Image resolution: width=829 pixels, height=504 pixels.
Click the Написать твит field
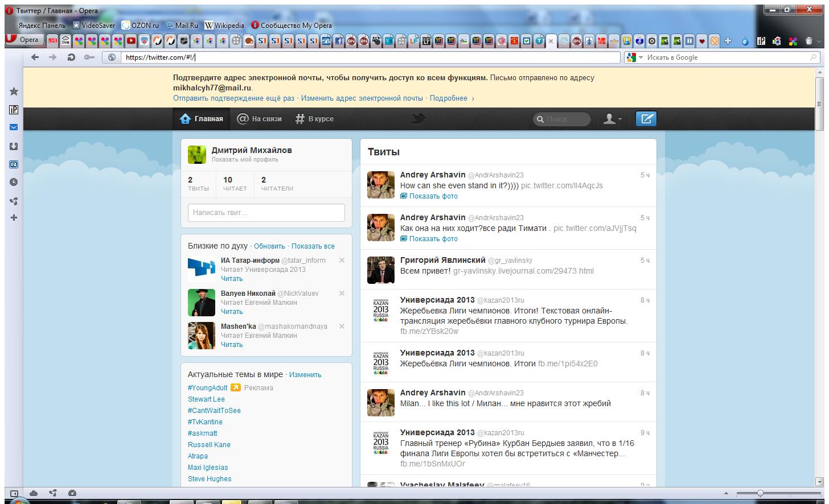point(266,212)
